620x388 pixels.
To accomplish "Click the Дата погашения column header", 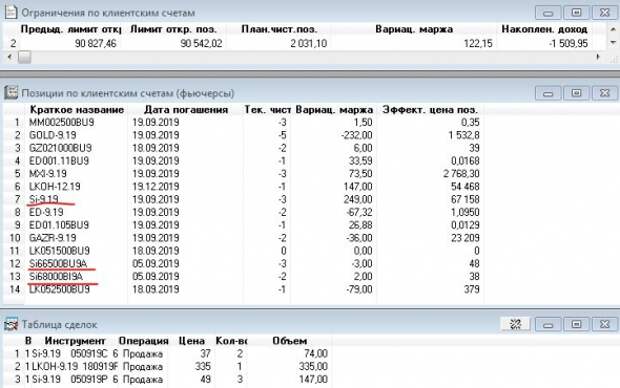I will pyautogui.click(x=186, y=110).
